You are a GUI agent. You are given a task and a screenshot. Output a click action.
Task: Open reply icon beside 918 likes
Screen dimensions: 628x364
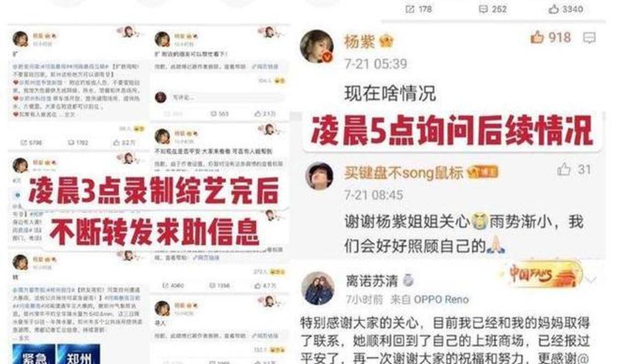(589, 38)
